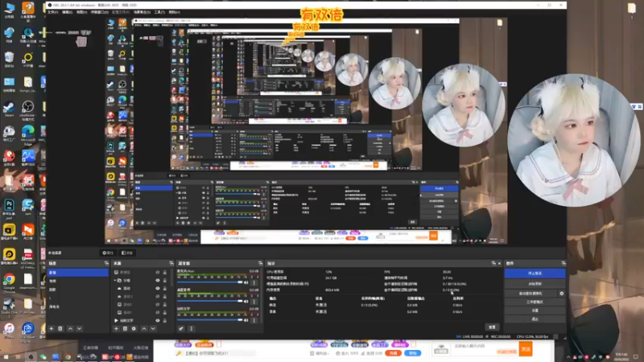Image resolution: width=644 pixels, height=362 pixels.
Task: Hide the 活动 source using its eye icon
Action: click(x=157, y=289)
